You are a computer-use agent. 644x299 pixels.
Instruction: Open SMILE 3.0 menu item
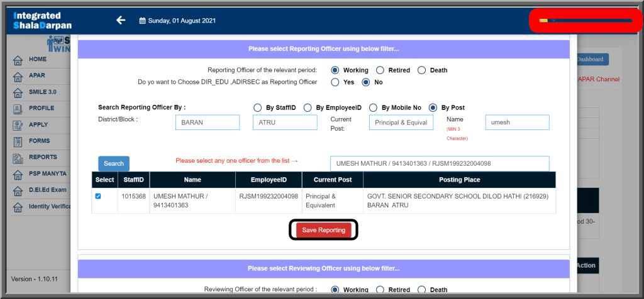click(42, 92)
